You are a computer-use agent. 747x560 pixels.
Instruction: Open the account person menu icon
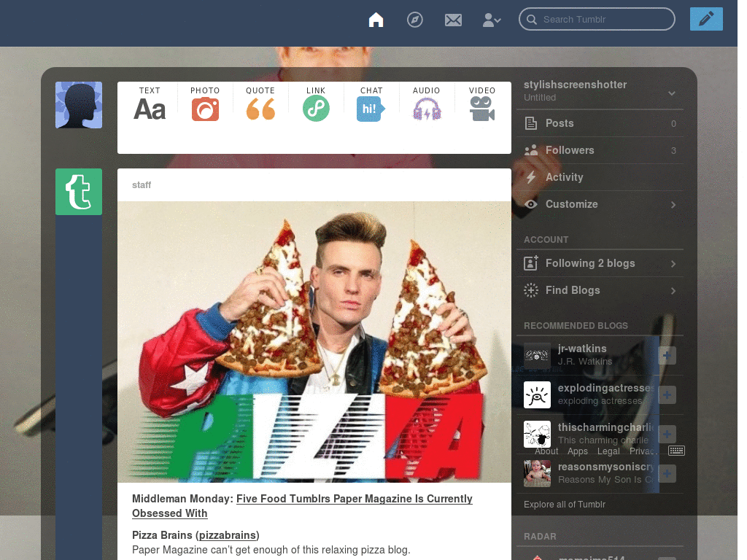(x=491, y=20)
